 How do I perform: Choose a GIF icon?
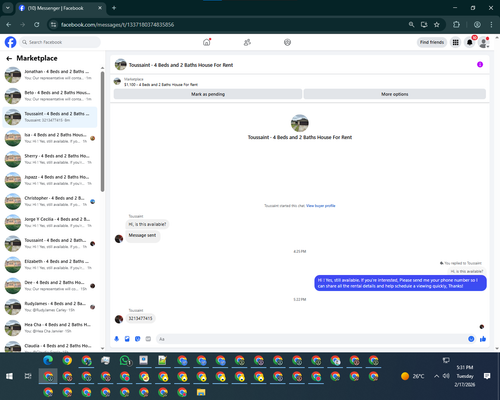click(148, 339)
